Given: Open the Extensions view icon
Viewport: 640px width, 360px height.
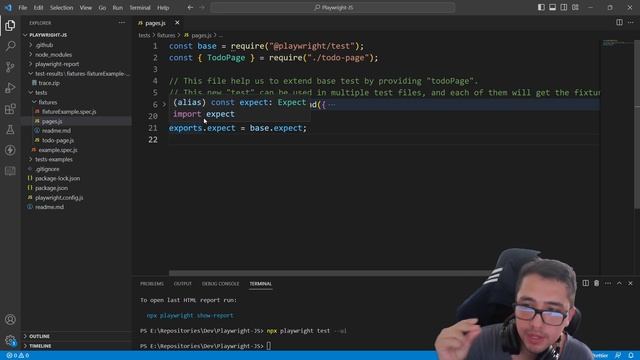Looking at the screenshot, I should pos(10,109).
